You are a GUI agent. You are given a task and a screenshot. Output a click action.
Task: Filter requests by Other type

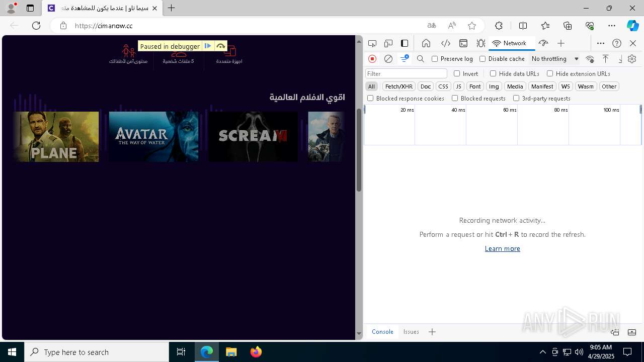(x=609, y=86)
